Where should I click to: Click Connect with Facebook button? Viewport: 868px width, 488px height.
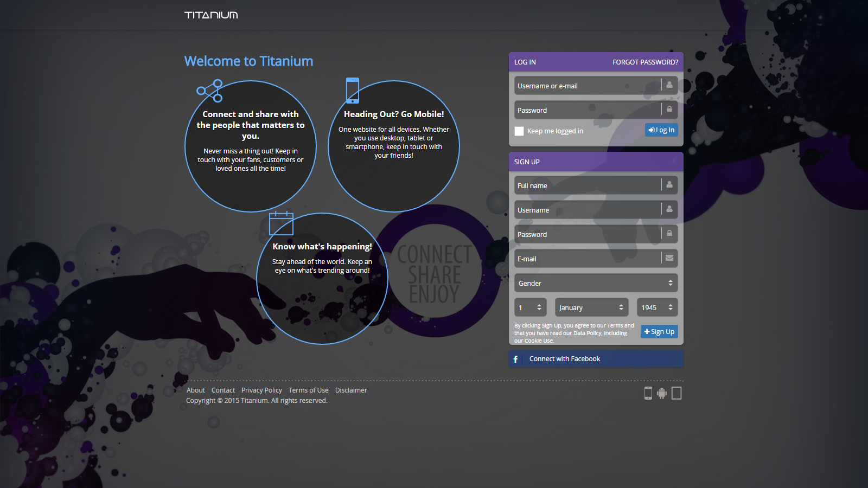coord(596,359)
